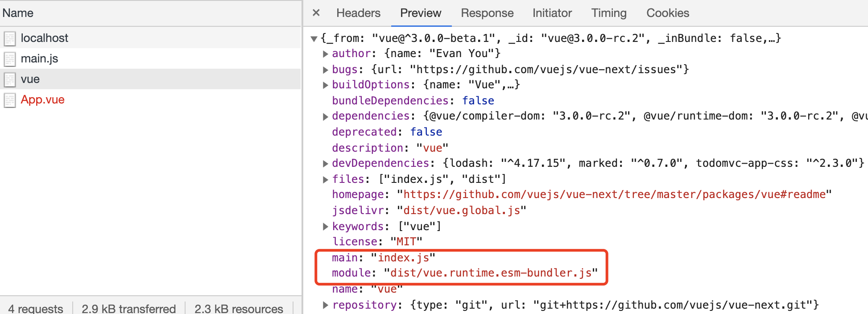Viewport: 868px width, 314px height.
Task: Click the bundleDependencies false value
Action: coord(478,101)
